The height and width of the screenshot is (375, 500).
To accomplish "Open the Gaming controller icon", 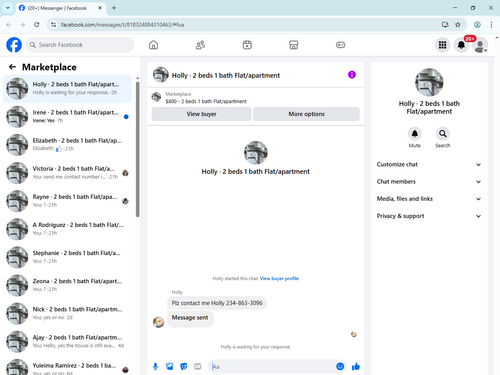I will [x=340, y=45].
